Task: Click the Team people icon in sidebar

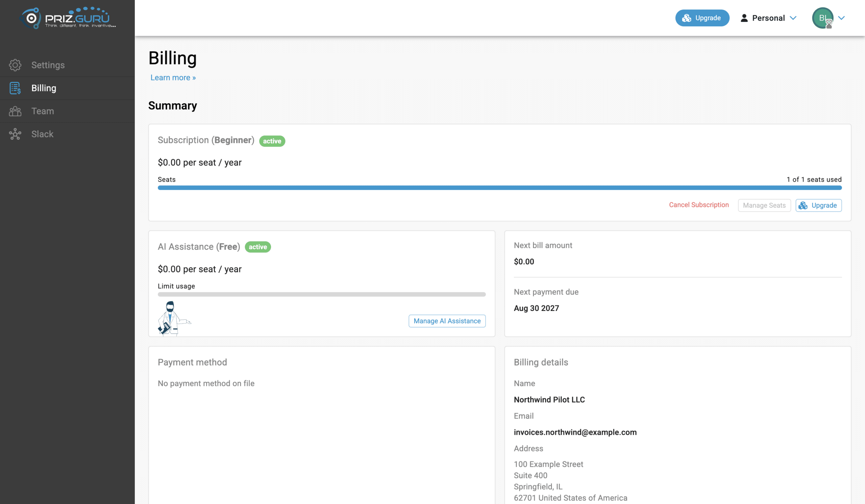Action: pos(15,111)
